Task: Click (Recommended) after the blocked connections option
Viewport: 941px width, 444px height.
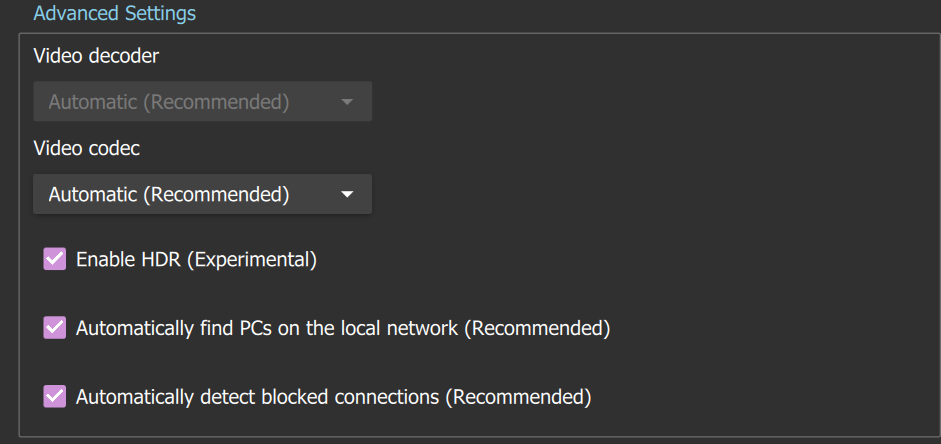Action: [x=519, y=397]
